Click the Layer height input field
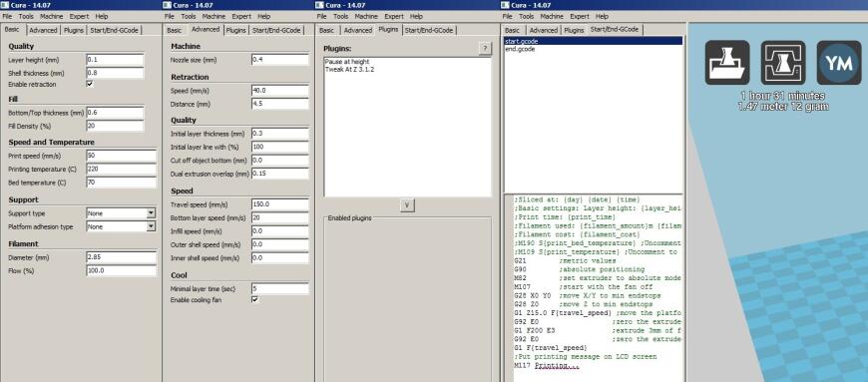 tap(115, 59)
